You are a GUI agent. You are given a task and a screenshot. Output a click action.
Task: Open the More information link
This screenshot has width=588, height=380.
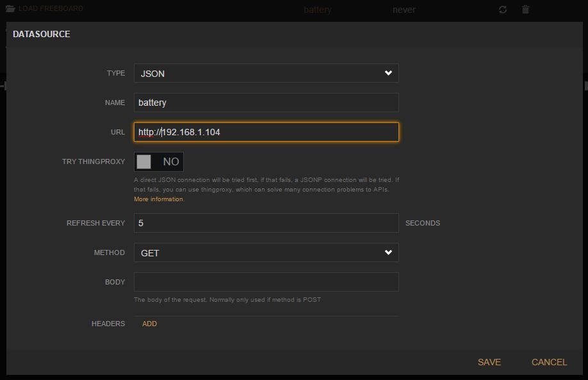pos(159,199)
